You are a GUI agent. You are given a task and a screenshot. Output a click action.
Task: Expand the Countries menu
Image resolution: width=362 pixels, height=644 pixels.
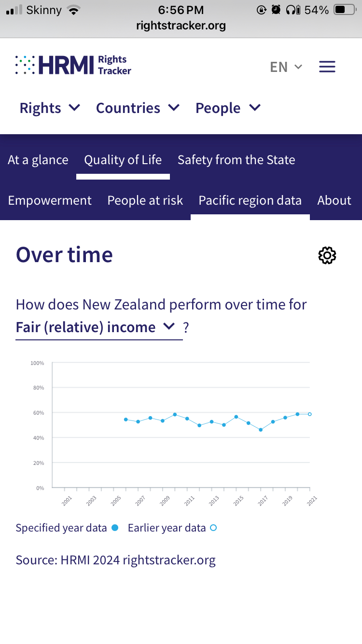138,108
